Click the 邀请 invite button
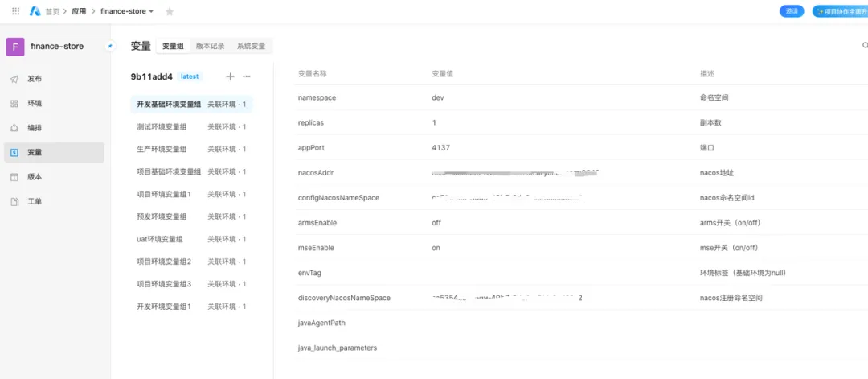The image size is (868, 379). (792, 11)
